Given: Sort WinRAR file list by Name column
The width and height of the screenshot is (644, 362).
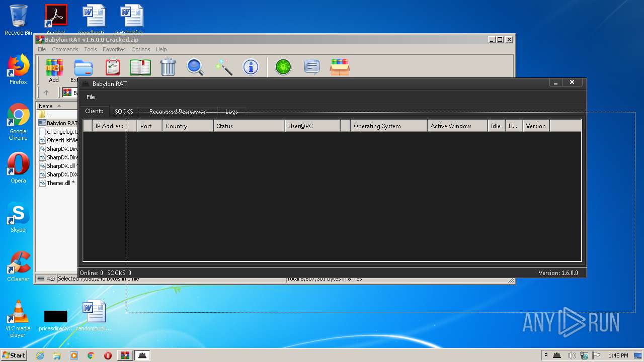Looking at the screenshot, I should click(x=57, y=106).
